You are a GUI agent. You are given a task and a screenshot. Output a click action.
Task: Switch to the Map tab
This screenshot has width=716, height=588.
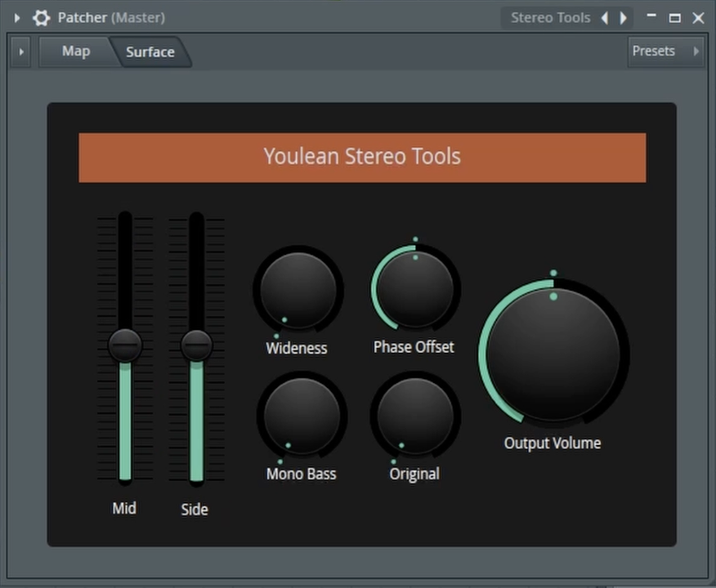tap(75, 51)
